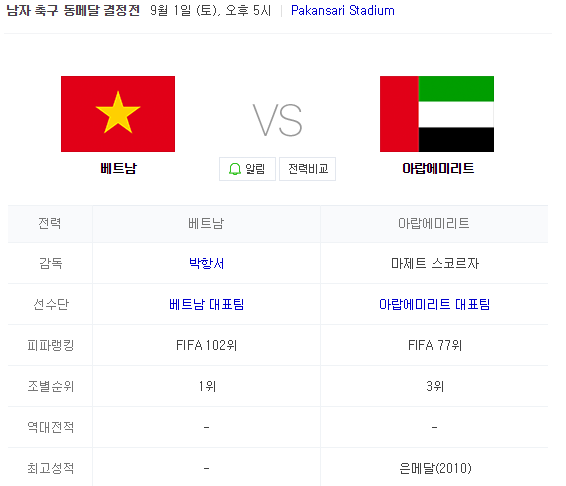Click the United Arab Emirates flag image
The image size is (566, 486).
coord(437,114)
